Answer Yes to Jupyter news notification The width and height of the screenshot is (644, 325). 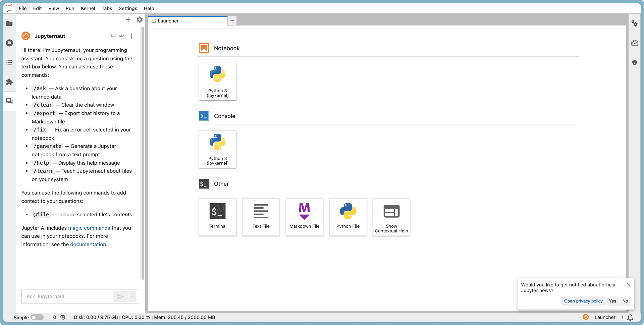(612, 301)
